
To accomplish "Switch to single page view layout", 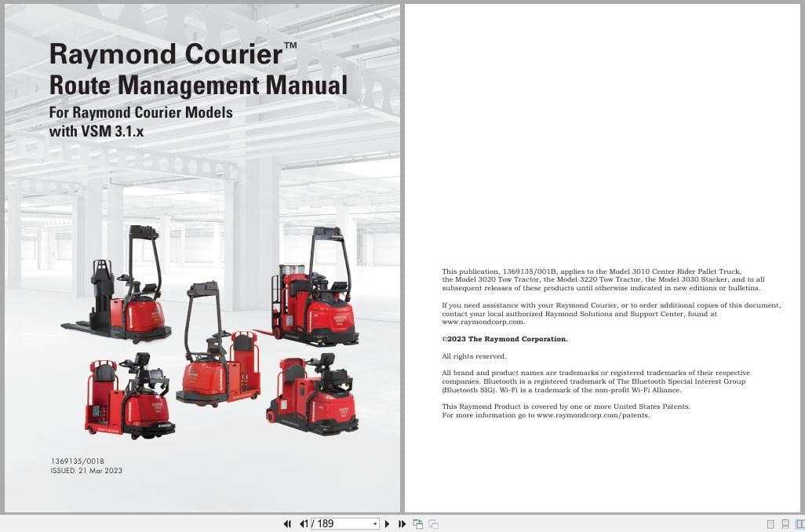I will click(x=770, y=524).
